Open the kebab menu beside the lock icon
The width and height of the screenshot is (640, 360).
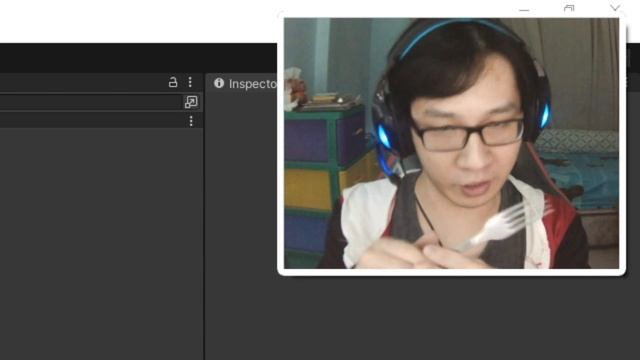[x=190, y=82]
